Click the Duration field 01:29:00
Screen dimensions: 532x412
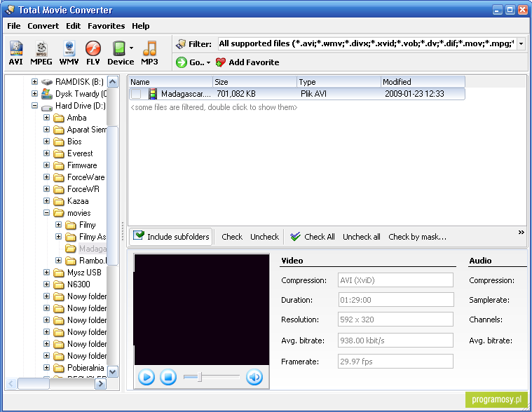[395, 300]
